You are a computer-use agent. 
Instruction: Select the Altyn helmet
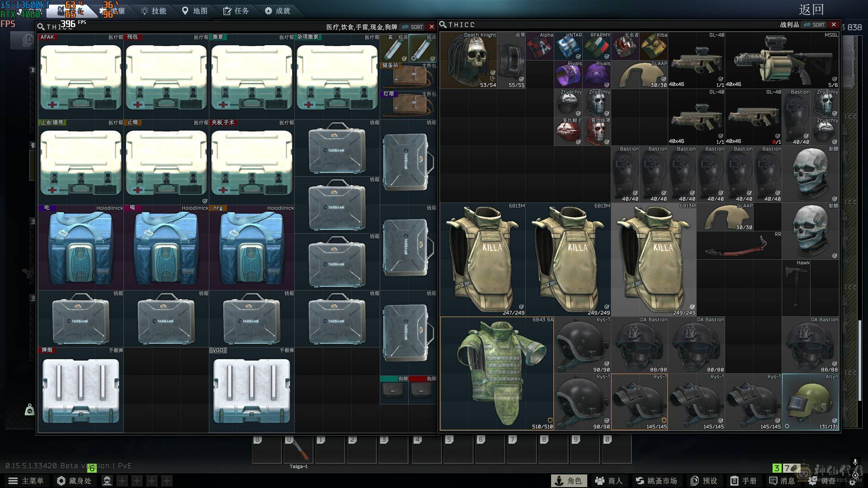(x=811, y=402)
